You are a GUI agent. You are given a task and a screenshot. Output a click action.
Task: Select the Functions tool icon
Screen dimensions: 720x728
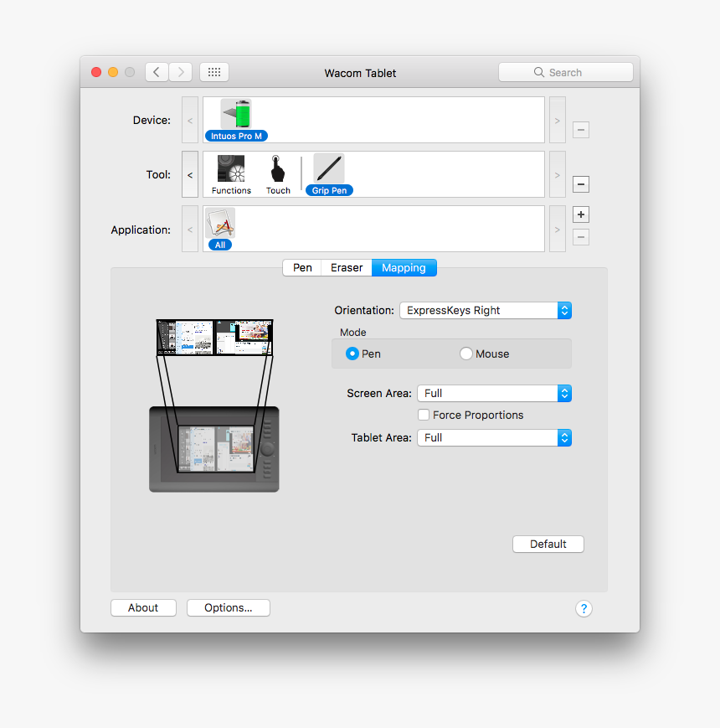(x=231, y=170)
